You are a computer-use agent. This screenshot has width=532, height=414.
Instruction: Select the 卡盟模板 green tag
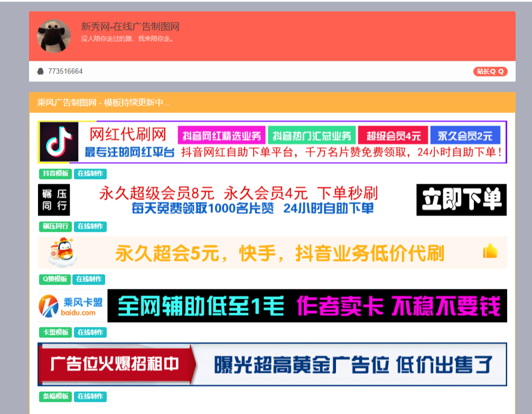[55, 332]
